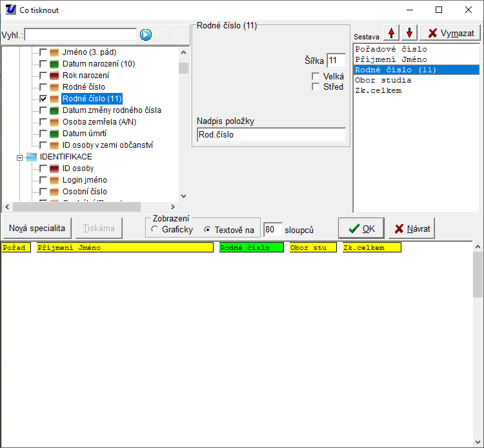Viewport: 484px width, 448px height.
Task: Click the IDENTIFIKACE folder icon
Action: tap(32, 157)
